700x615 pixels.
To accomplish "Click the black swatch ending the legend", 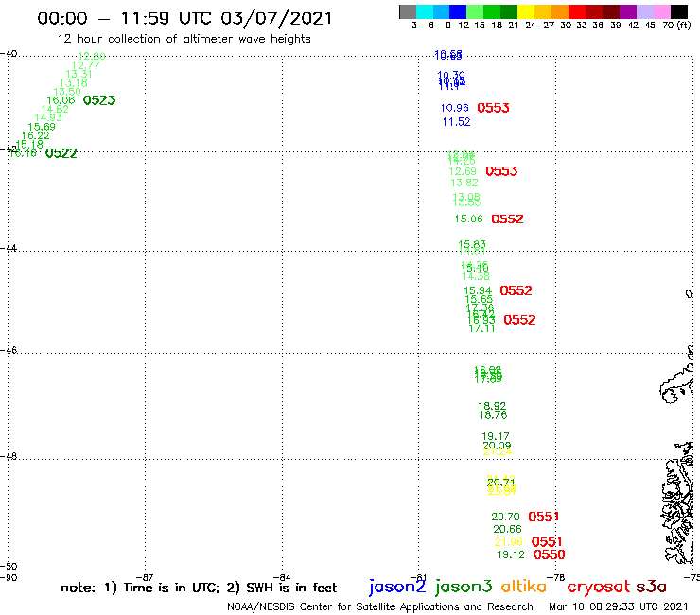I will click(679, 11).
